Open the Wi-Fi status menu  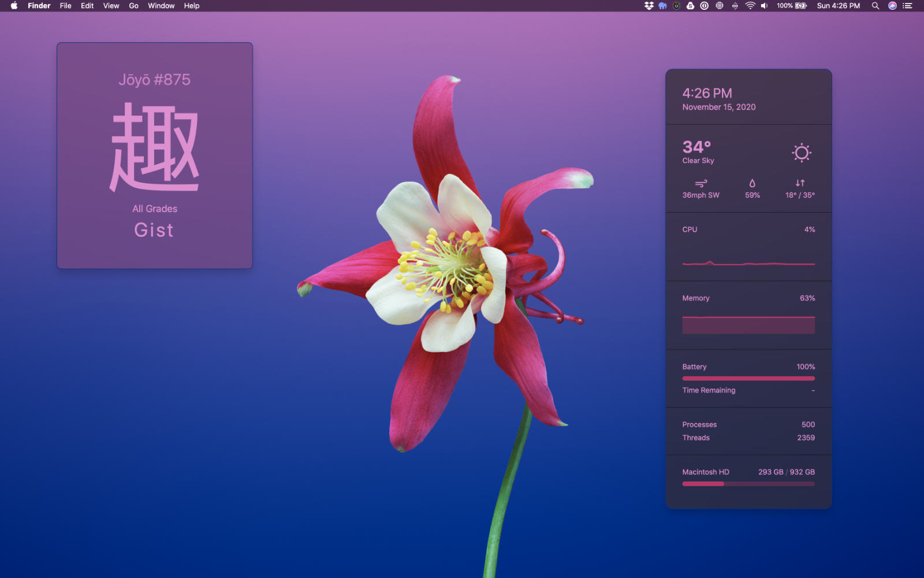coord(750,6)
